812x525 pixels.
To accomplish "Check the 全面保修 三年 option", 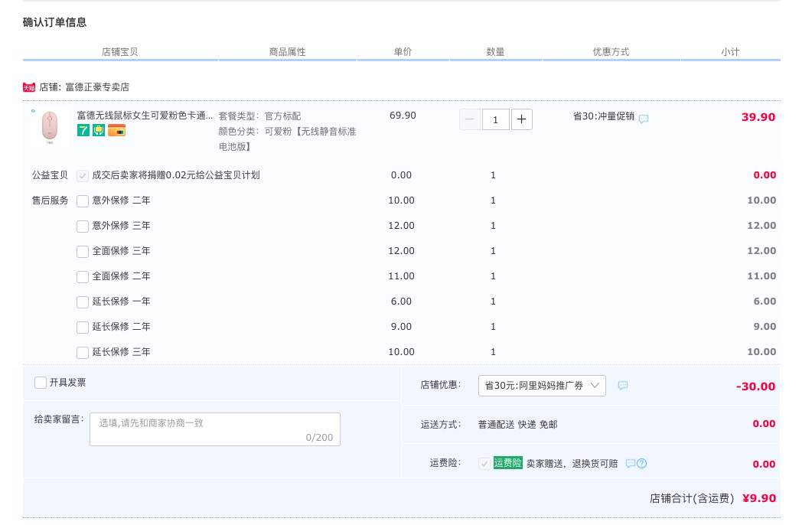I will (x=83, y=252).
